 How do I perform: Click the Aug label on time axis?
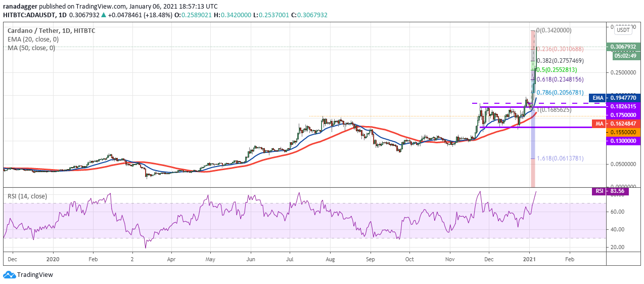pyautogui.click(x=330, y=258)
